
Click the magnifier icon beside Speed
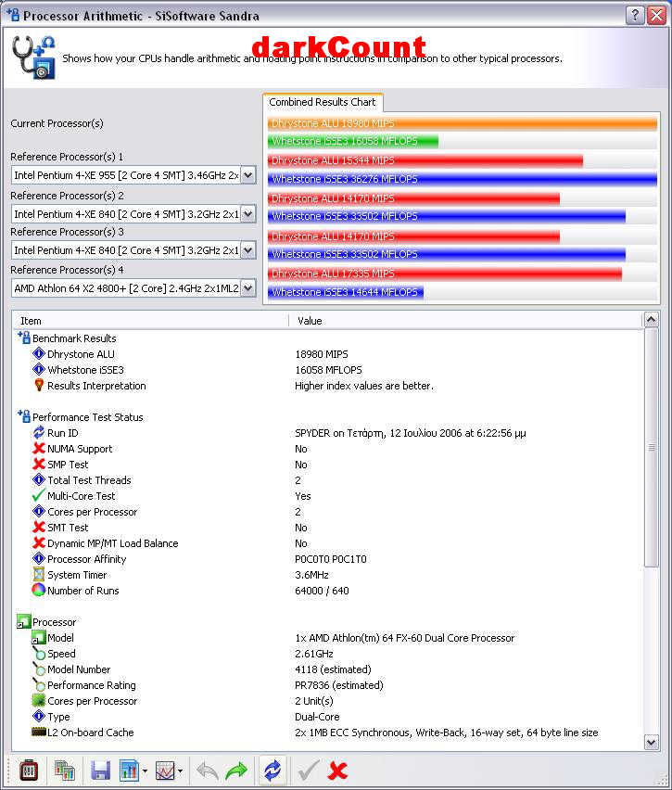39,653
